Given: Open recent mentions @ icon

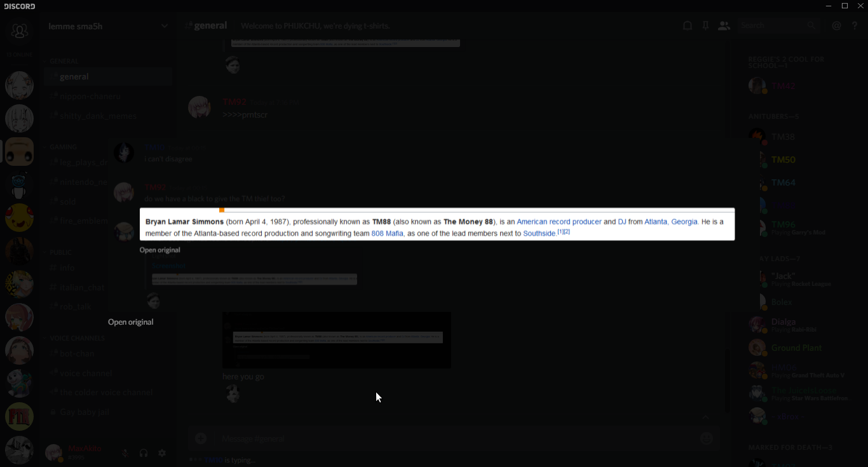Looking at the screenshot, I should 836,26.
